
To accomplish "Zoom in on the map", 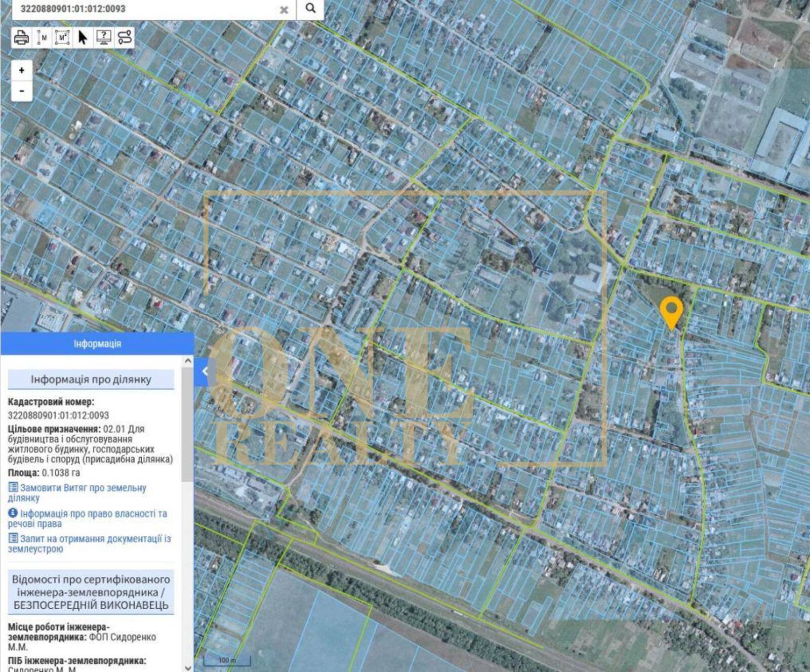I will (21, 70).
